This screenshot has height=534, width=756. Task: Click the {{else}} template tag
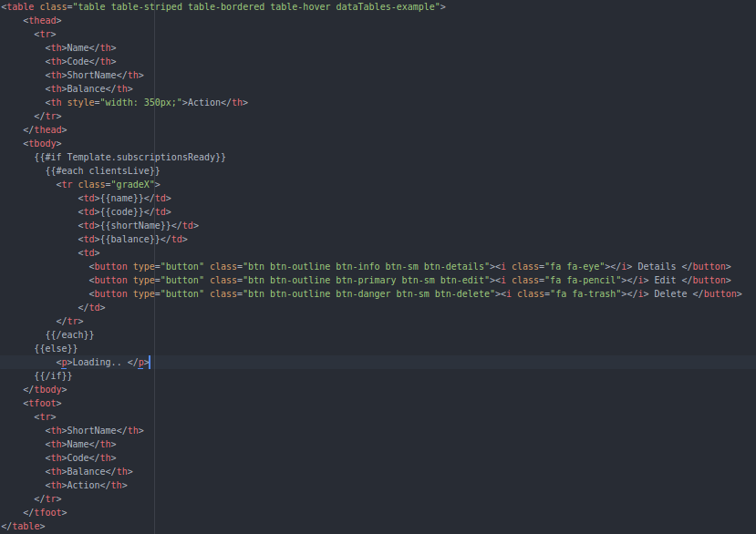tap(56, 348)
